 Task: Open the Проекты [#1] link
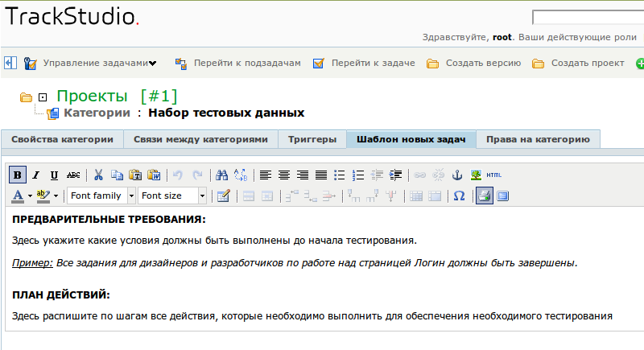click(x=117, y=96)
